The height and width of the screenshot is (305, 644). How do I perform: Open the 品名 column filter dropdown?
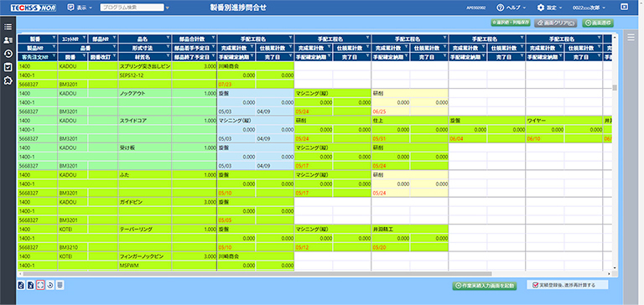click(x=168, y=39)
